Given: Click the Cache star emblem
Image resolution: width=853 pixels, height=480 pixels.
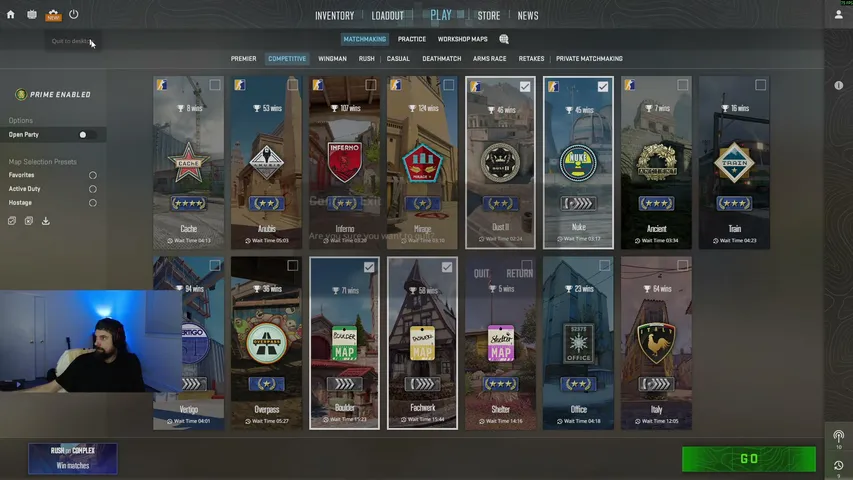Looking at the screenshot, I should (188, 162).
